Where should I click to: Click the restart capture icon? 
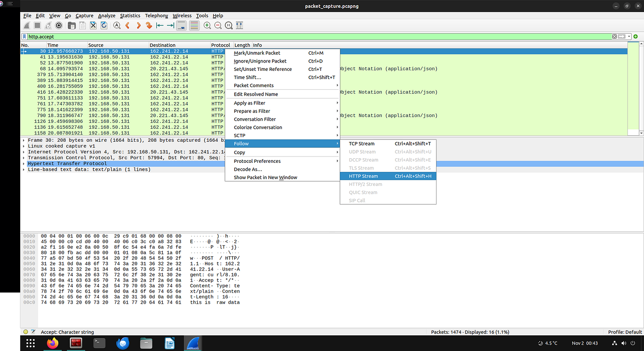48,26
